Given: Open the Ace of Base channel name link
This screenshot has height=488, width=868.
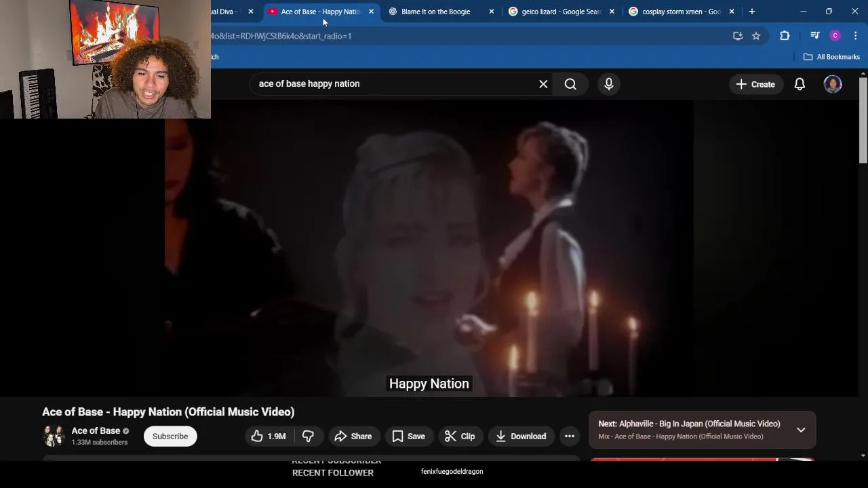Looking at the screenshot, I should point(96,430).
